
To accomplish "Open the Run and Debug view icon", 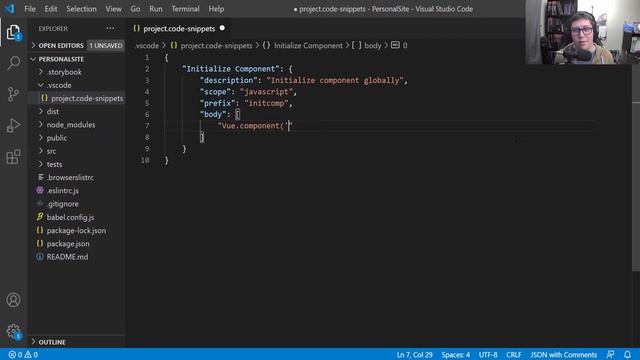I will pyautogui.click(x=13, y=125).
